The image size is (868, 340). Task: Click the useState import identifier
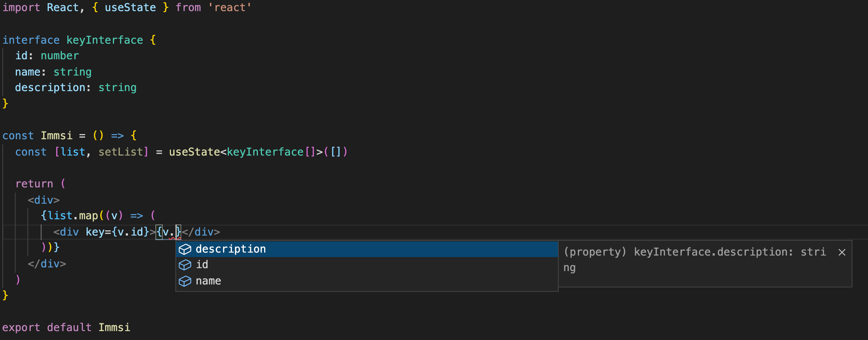pos(130,7)
